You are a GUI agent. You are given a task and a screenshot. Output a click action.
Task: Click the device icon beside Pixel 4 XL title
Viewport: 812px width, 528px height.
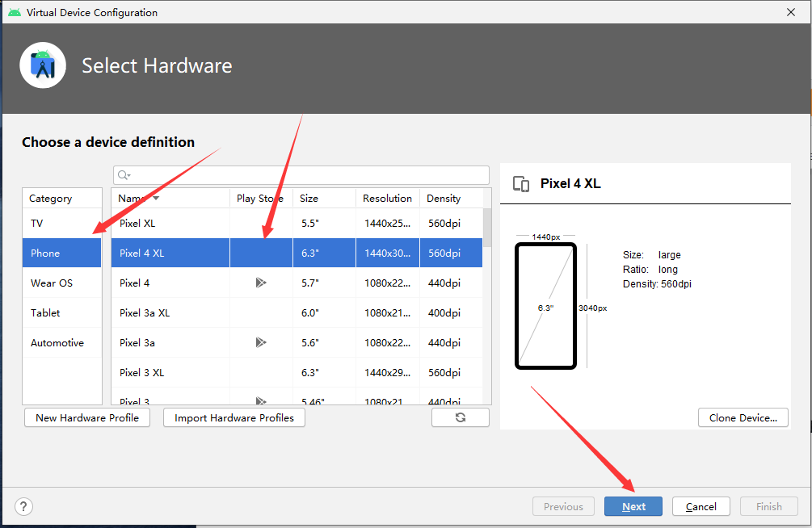pos(521,184)
